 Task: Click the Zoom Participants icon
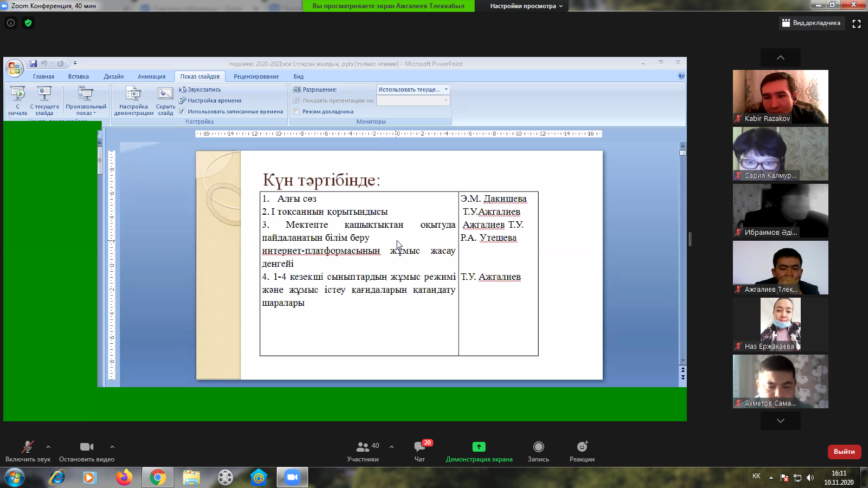pyautogui.click(x=362, y=447)
